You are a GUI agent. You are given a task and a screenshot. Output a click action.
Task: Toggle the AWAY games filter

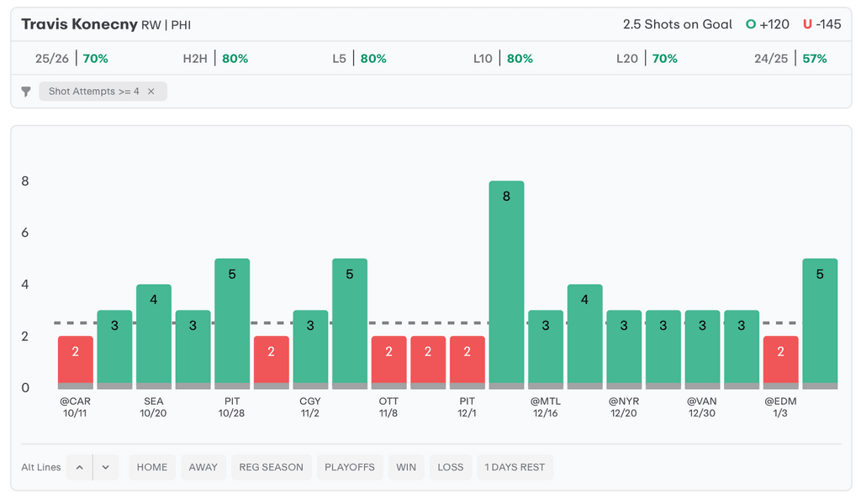point(203,467)
